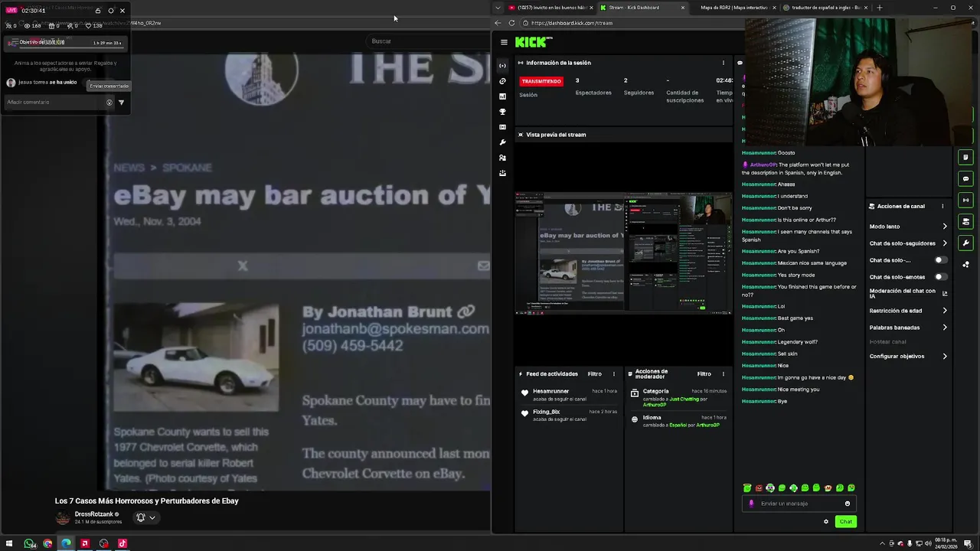Viewport: 980px width, 551px height.
Task: Open the Kick hamburger menu
Action: pyautogui.click(x=504, y=42)
